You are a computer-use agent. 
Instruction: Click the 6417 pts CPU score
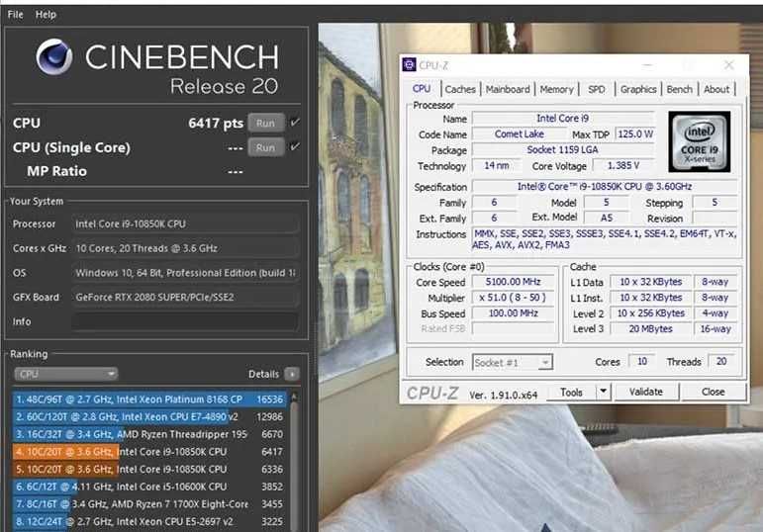(216, 123)
